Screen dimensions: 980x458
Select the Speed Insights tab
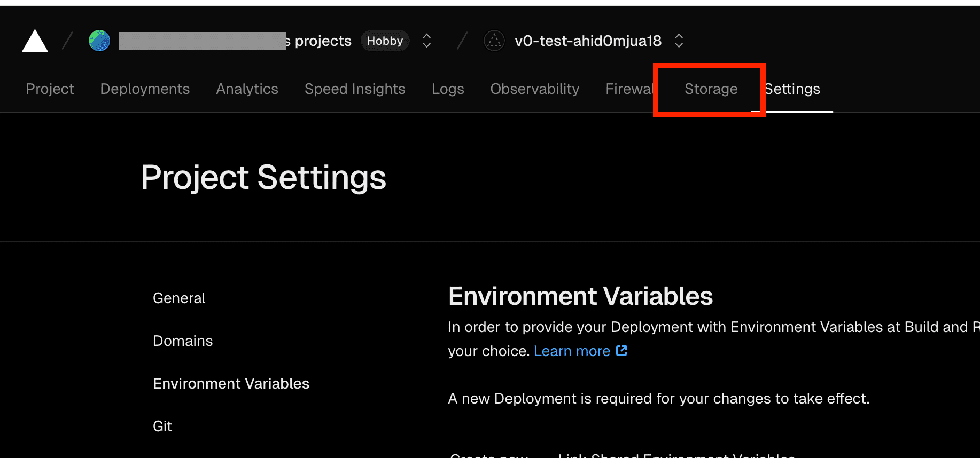355,89
